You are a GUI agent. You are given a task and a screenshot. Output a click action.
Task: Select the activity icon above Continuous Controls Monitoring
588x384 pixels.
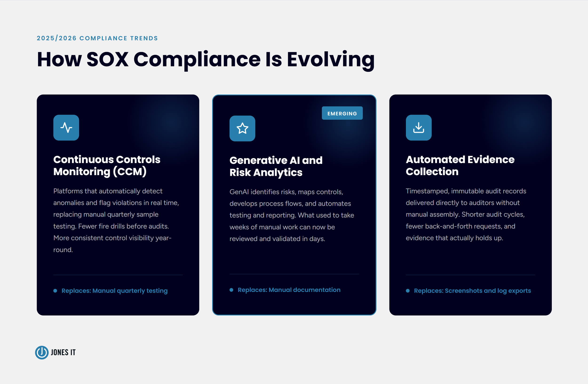point(66,128)
